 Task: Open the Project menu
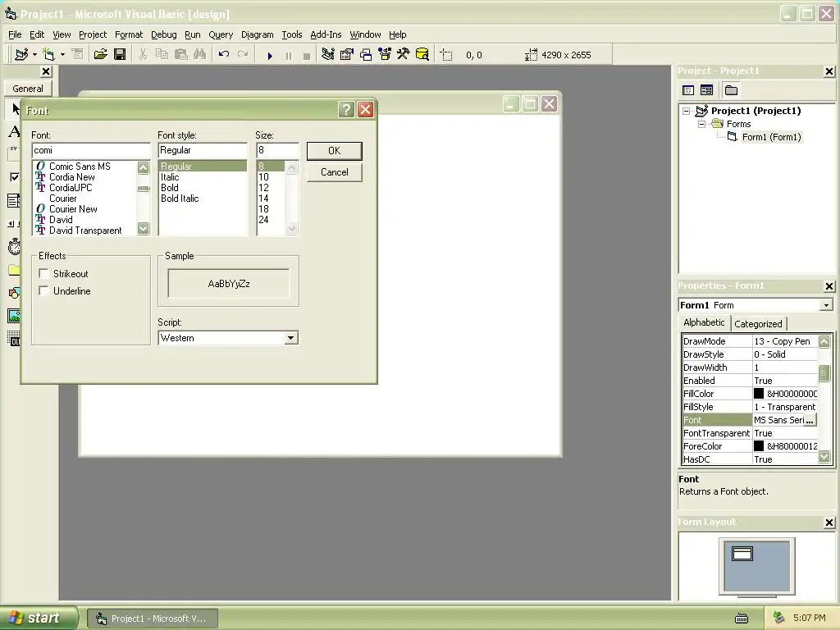93,34
